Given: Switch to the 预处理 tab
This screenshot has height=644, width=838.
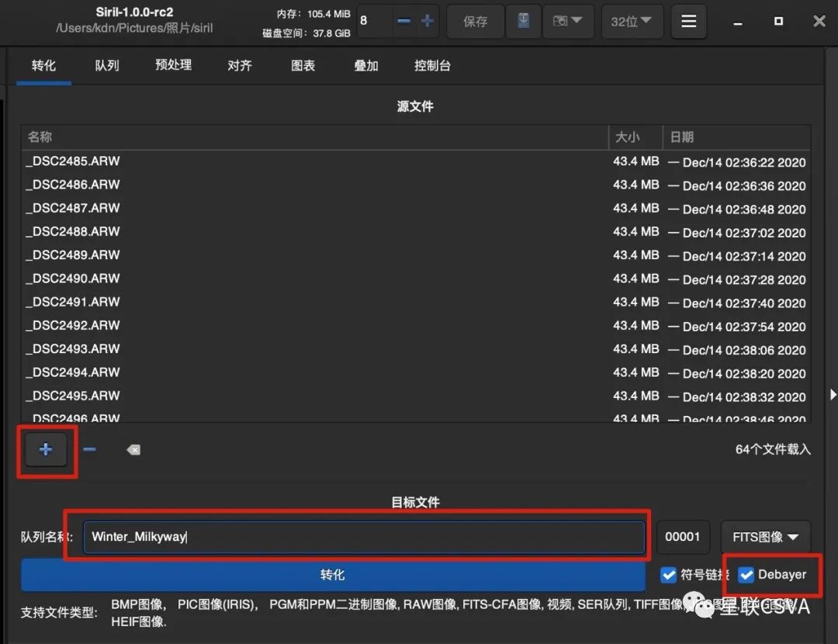Looking at the screenshot, I should 173,66.
